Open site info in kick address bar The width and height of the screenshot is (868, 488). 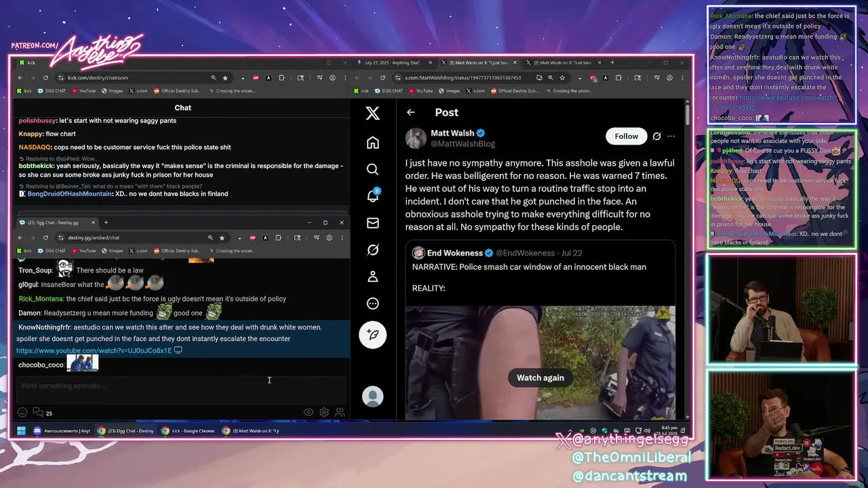(61, 78)
